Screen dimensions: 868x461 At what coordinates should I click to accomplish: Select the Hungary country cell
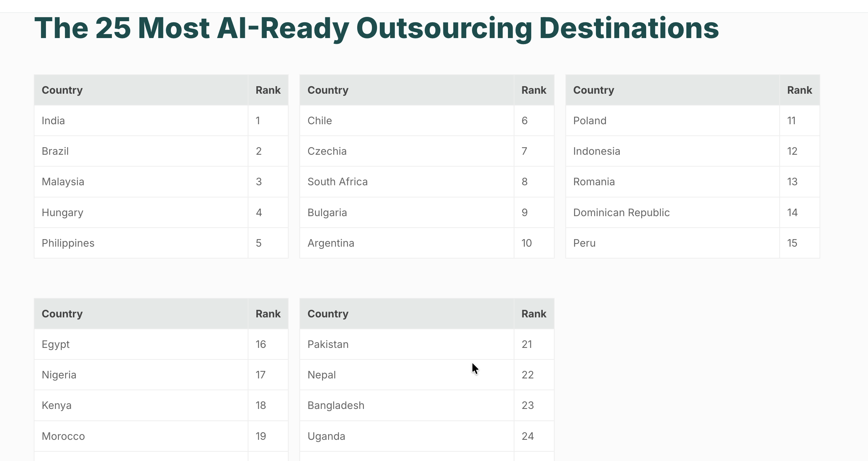pos(141,213)
